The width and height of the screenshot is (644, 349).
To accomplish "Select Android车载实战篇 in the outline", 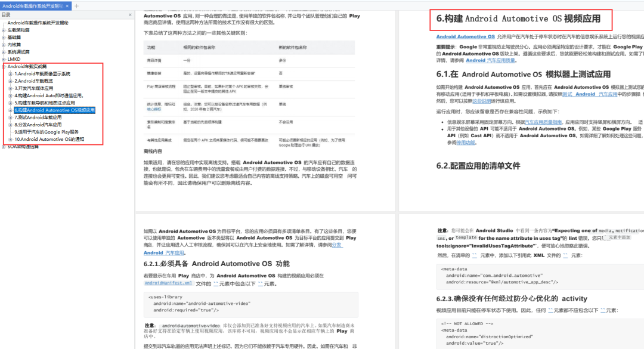I will [27, 67].
